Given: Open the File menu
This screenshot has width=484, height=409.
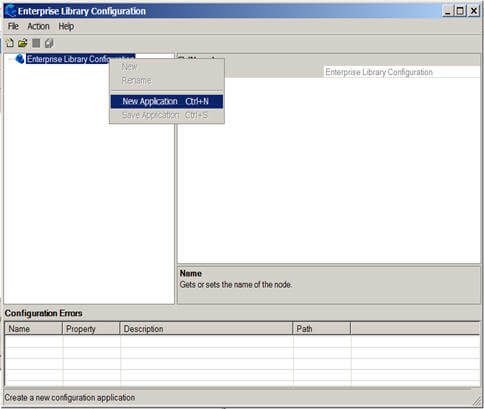Looking at the screenshot, I should pyautogui.click(x=13, y=26).
